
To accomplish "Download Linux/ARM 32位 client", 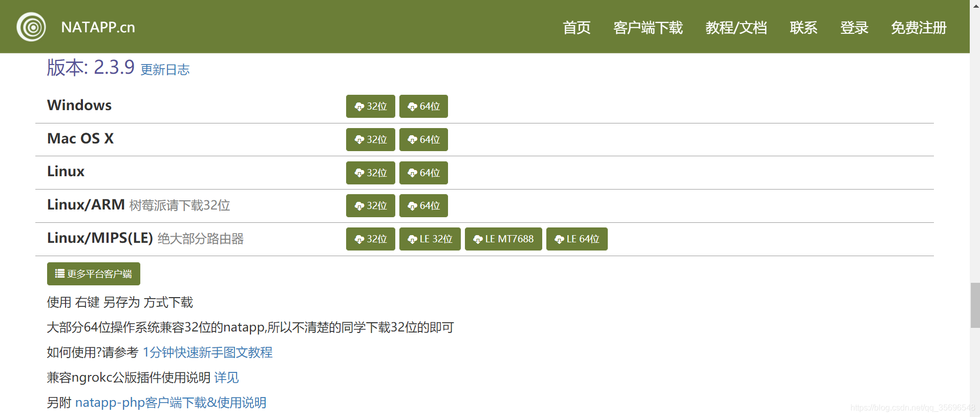I will (x=371, y=205).
